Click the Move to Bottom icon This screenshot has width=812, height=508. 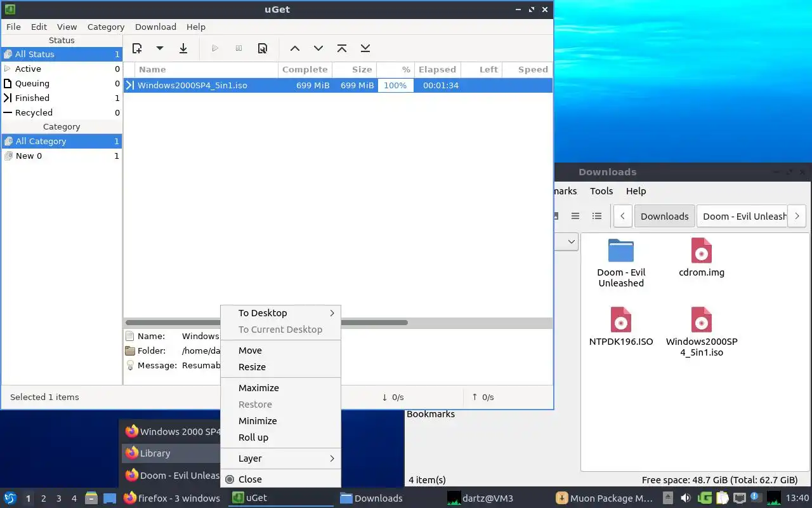365,48
